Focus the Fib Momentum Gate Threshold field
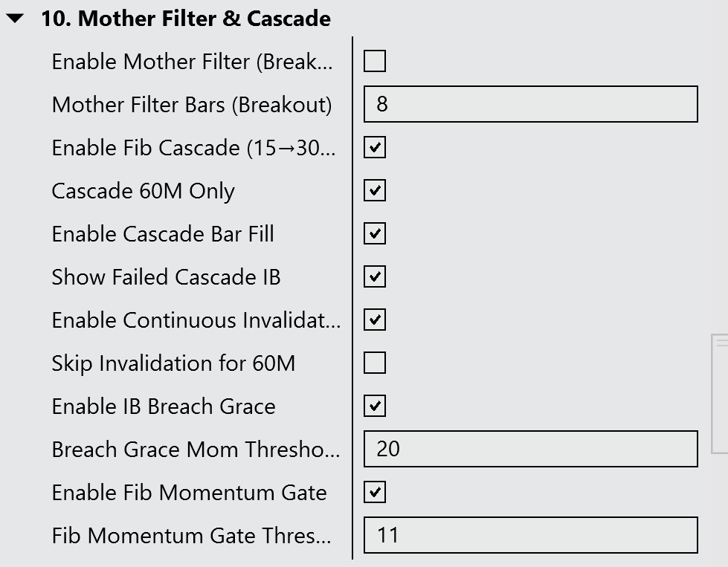 (530, 535)
